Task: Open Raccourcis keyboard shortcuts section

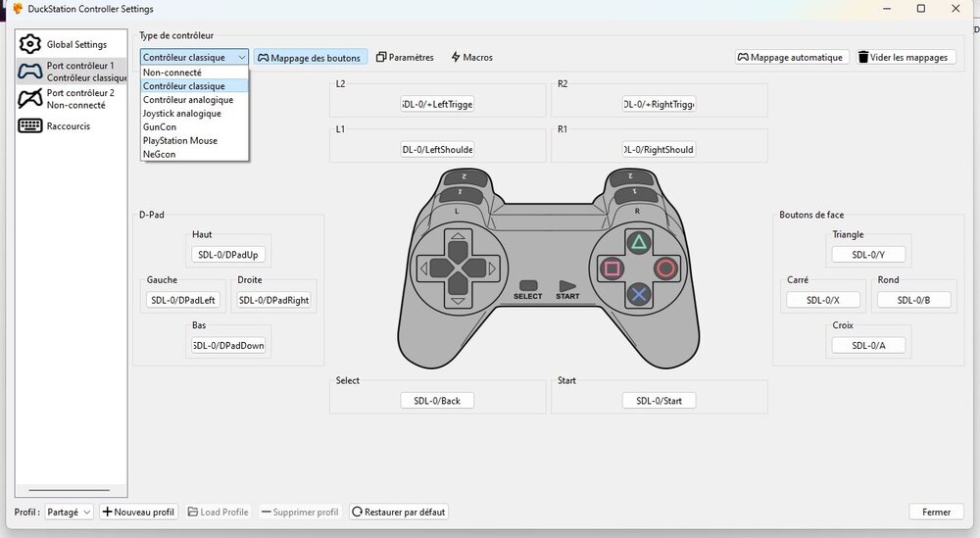Action: (x=67, y=125)
